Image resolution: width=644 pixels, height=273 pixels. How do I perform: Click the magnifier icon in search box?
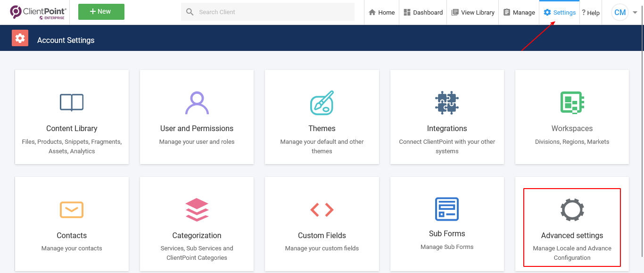point(190,12)
